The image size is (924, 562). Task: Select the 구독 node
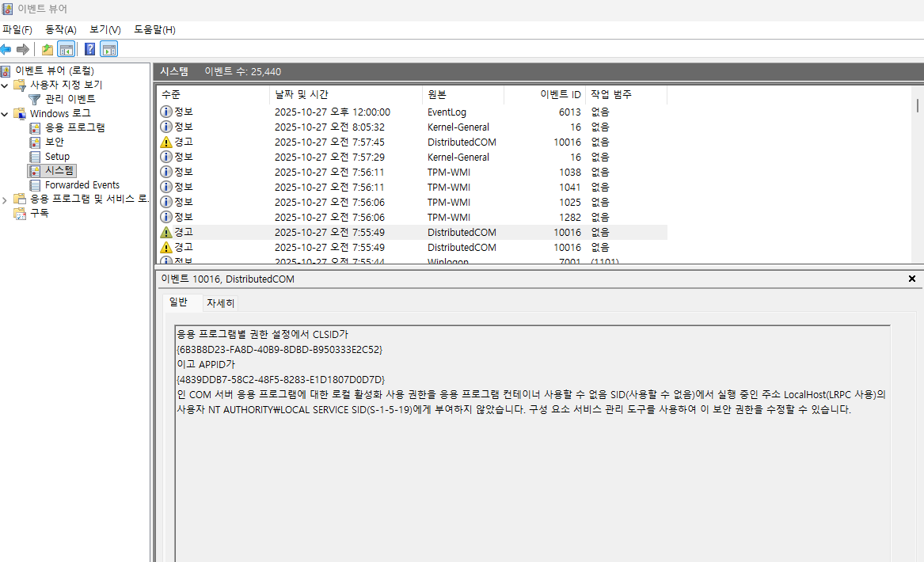coord(39,213)
